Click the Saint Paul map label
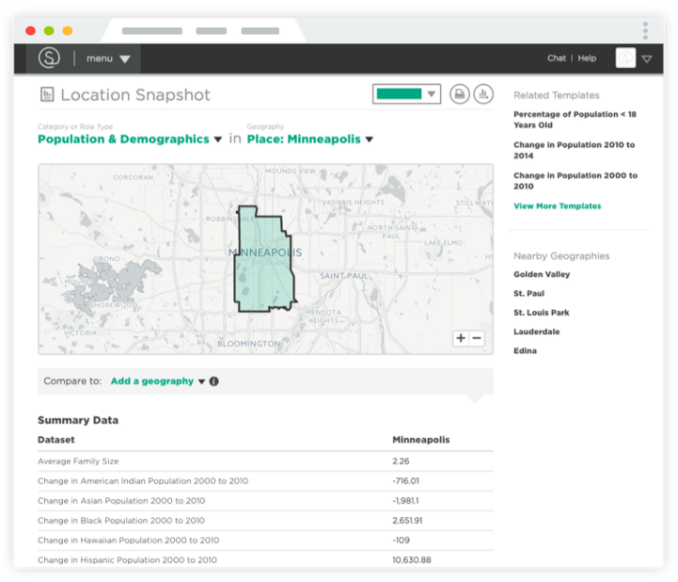 point(344,276)
